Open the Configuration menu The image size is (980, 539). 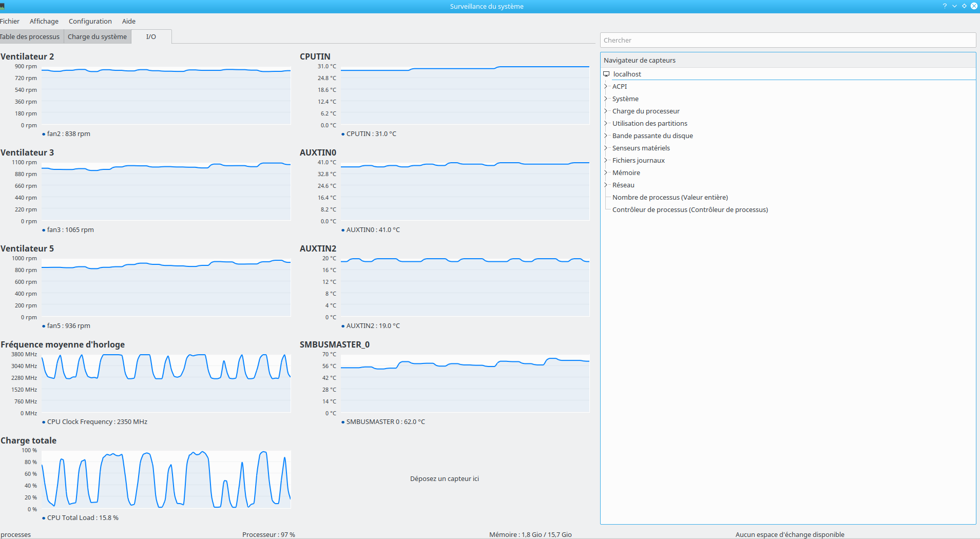[90, 21]
